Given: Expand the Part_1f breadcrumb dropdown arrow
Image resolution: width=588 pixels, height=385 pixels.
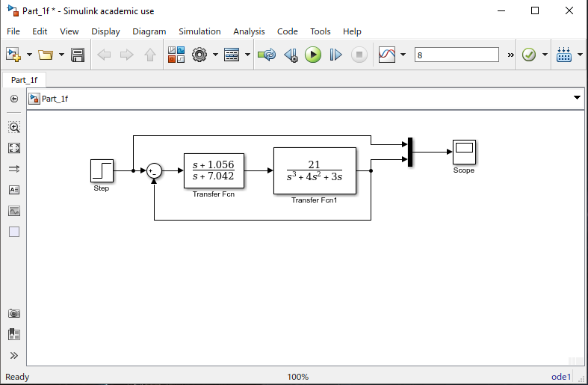Looking at the screenshot, I should click(x=577, y=98).
